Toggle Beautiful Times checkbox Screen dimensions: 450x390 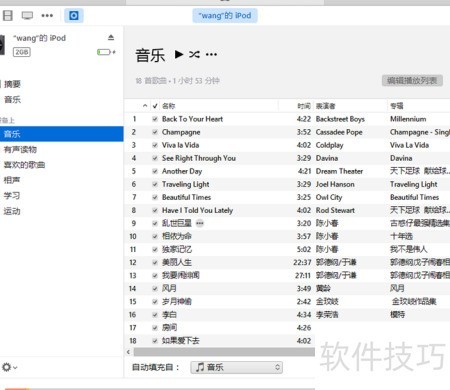(x=155, y=197)
